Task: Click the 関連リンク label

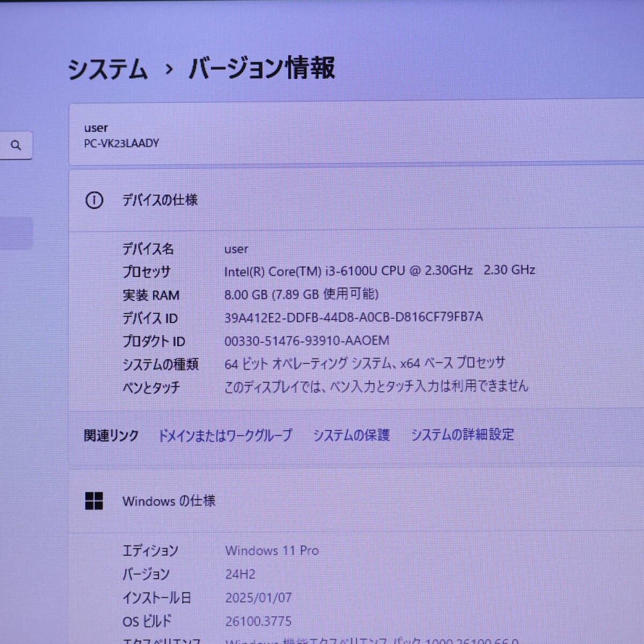Action: point(112,435)
